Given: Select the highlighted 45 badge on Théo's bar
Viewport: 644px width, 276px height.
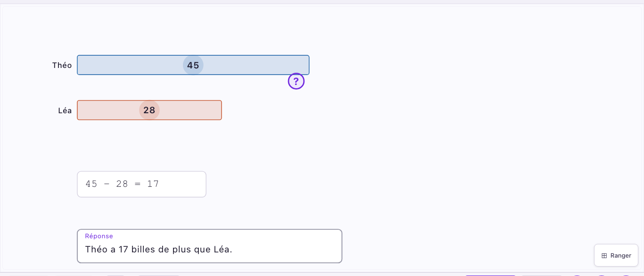Looking at the screenshot, I should (193, 65).
